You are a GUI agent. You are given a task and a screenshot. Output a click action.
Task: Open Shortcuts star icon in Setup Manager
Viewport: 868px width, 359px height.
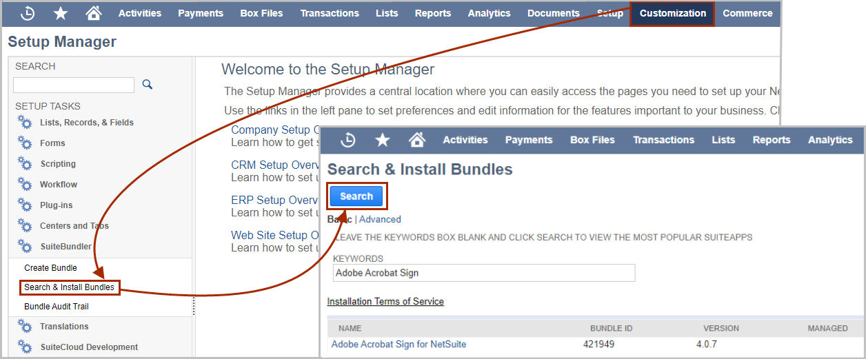pos(61,13)
